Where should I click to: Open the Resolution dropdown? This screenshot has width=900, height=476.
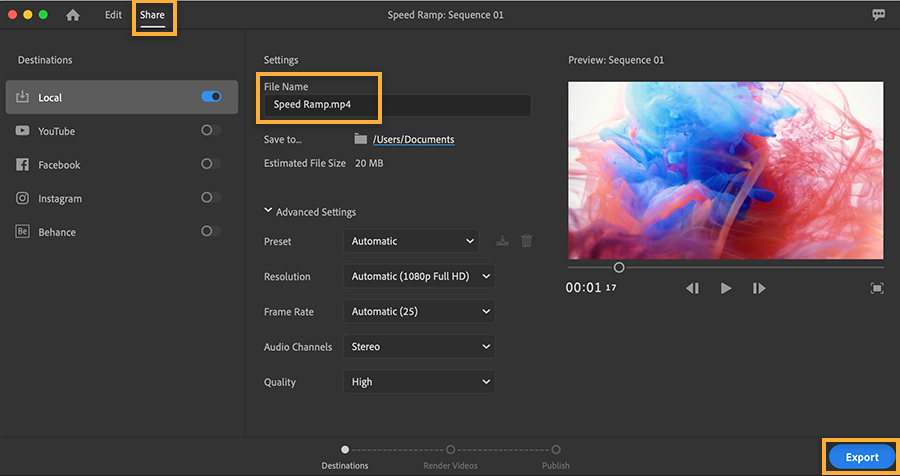pyautogui.click(x=419, y=276)
